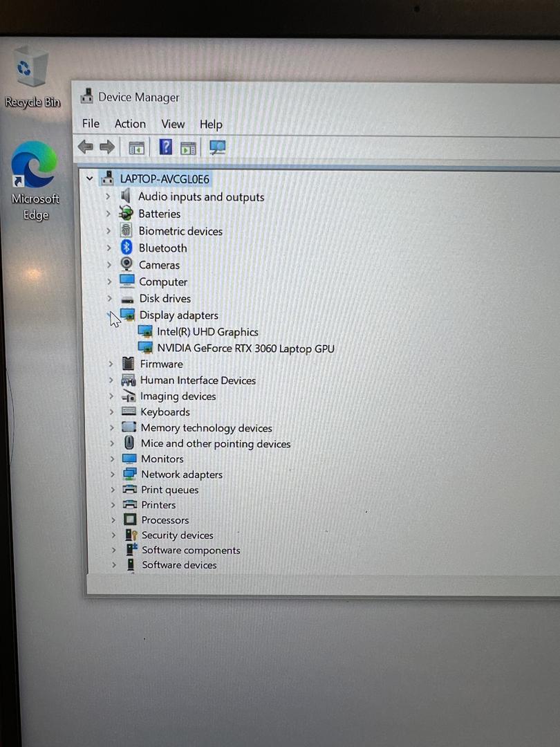The image size is (560, 747).
Task: Click Scan for hardware changes monitor icon
Action: (217, 147)
